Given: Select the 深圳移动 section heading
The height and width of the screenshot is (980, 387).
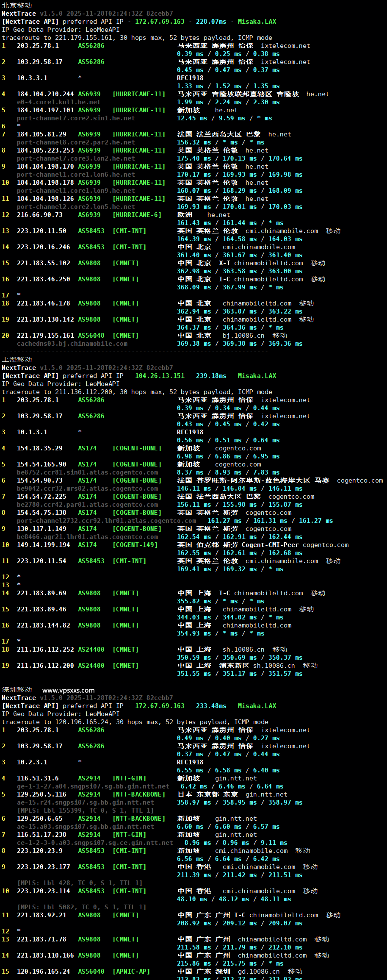Looking at the screenshot, I should click(x=17, y=690).
